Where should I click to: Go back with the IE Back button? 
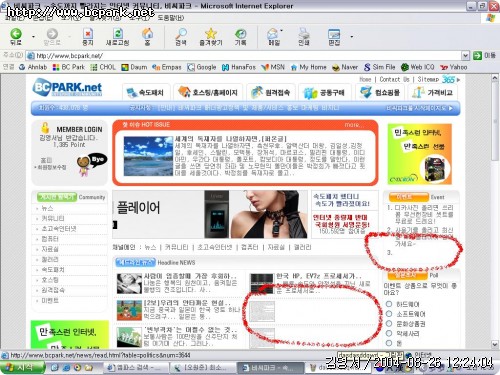tap(16, 36)
